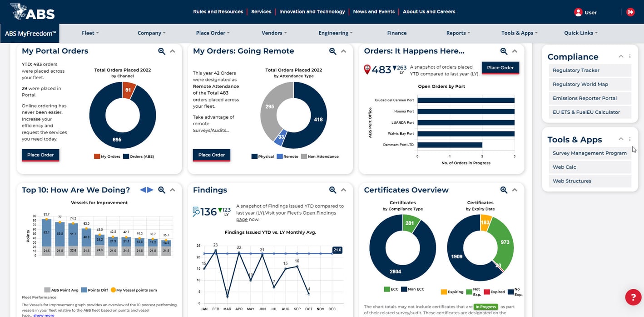Click Place Order in My Portal Orders
644x317 pixels.
click(x=40, y=155)
